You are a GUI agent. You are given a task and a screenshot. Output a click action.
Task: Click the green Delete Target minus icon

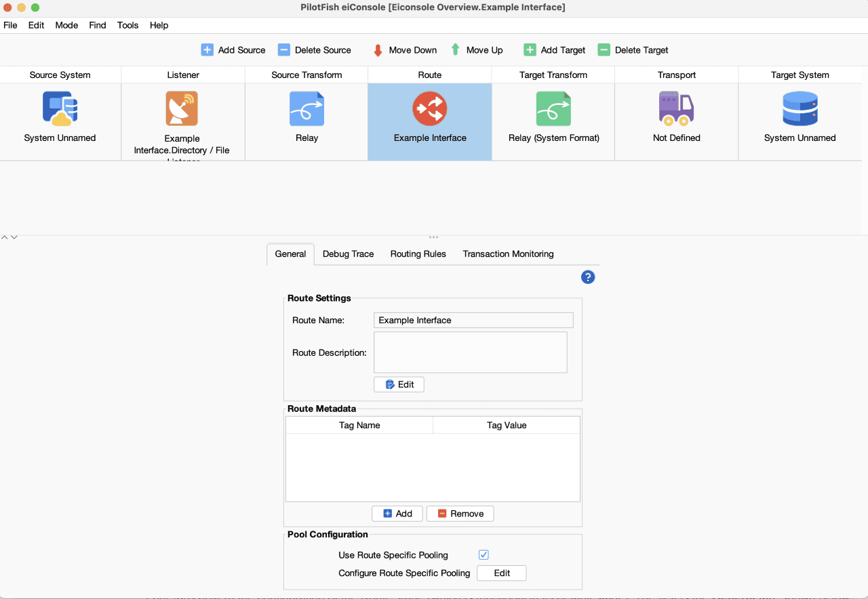click(604, 50)
